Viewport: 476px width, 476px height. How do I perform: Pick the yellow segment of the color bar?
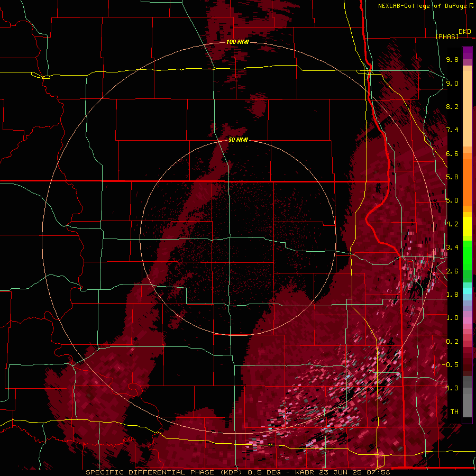[x=467, y=226]
